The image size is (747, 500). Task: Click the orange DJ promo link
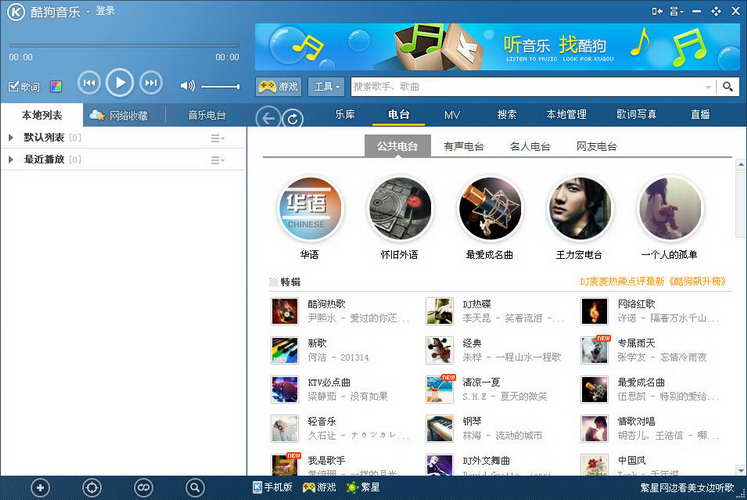pyautogui.click(x=652, y=281)
